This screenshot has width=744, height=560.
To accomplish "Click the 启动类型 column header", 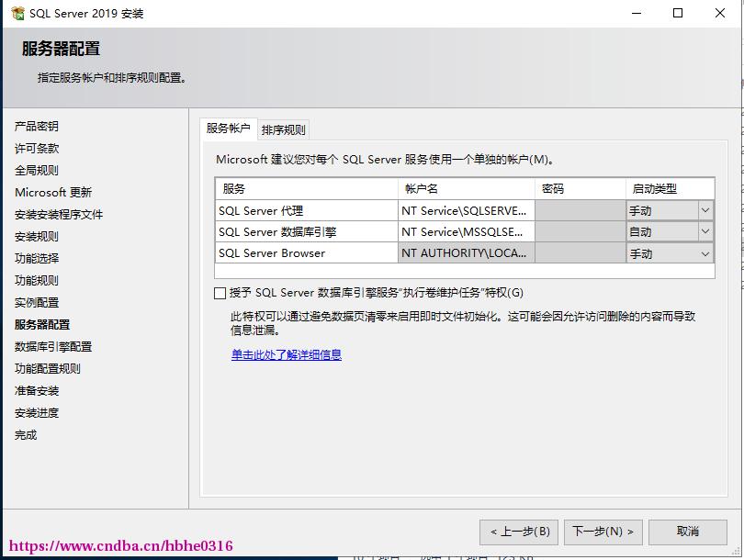I will tap(670, 189).
